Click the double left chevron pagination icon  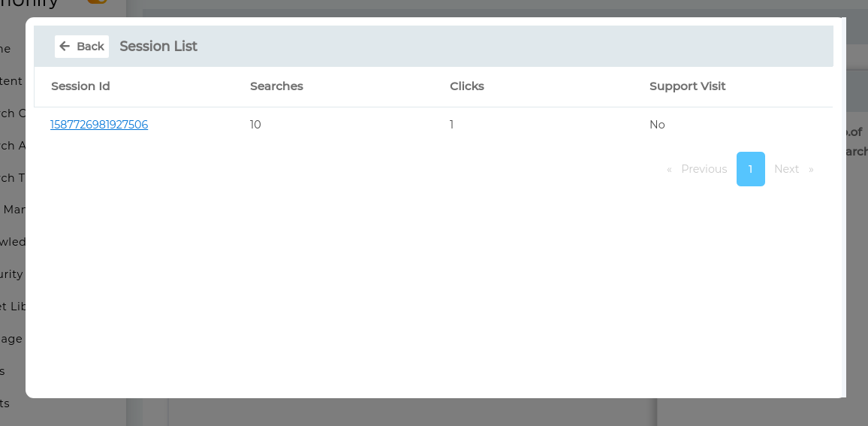tap(669, 169)
